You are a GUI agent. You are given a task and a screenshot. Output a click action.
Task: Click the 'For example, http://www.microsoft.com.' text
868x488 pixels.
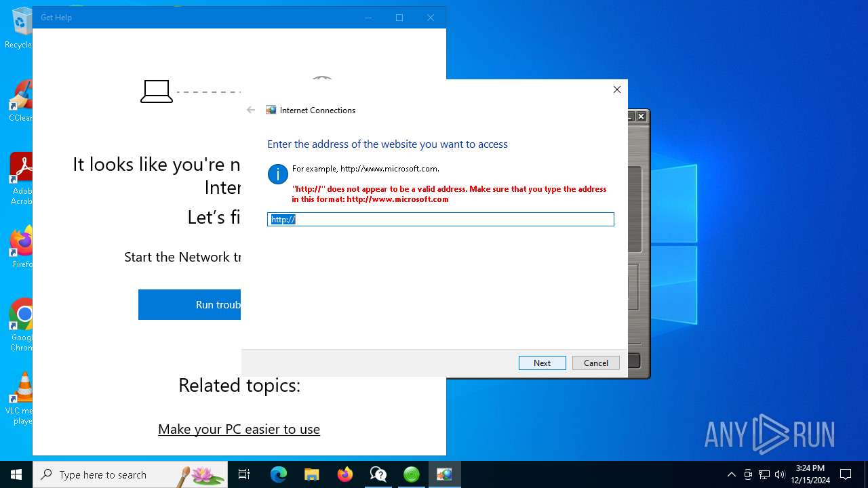366,169
